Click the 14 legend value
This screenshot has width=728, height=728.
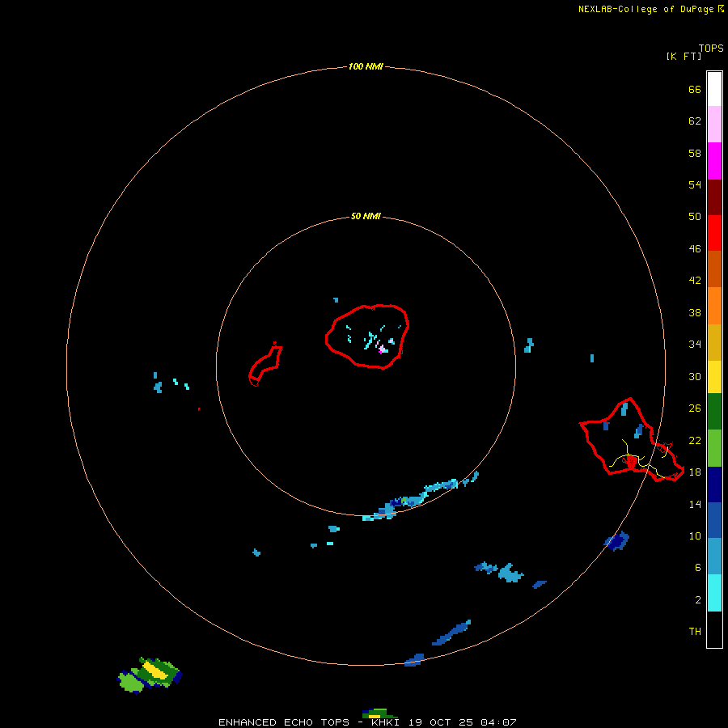695,504
